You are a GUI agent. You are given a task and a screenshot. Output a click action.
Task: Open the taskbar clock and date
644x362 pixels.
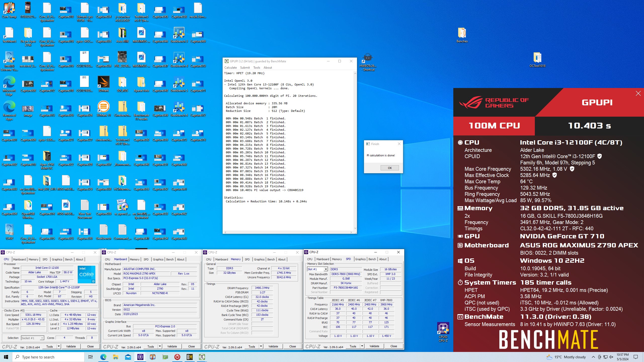point(622,357)
